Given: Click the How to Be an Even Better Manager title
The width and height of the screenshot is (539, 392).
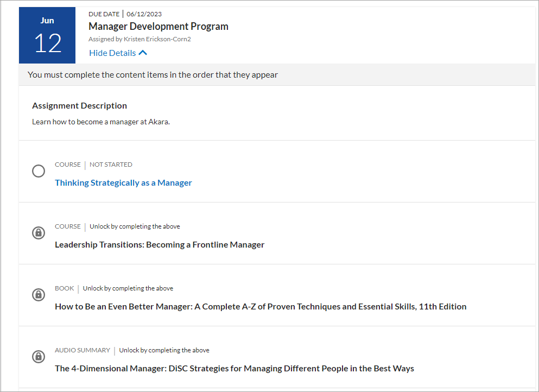Looking at the screenshot, I should (261, 307).
